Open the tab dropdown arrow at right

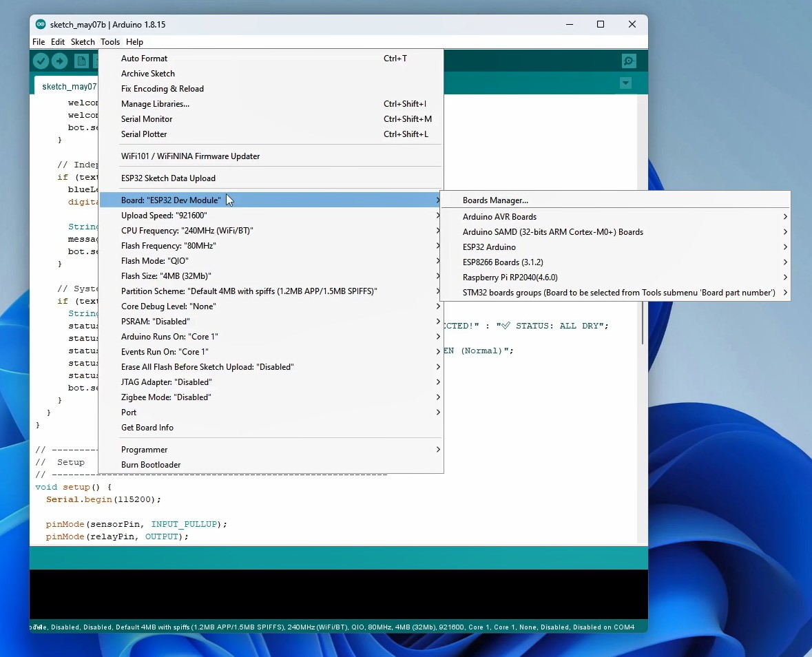(625, 83)
